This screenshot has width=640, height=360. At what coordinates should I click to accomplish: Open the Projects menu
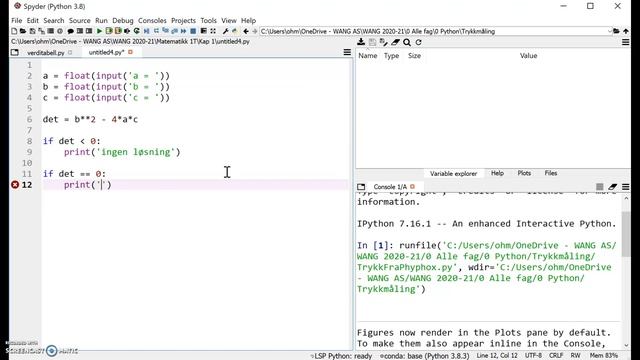183,20
